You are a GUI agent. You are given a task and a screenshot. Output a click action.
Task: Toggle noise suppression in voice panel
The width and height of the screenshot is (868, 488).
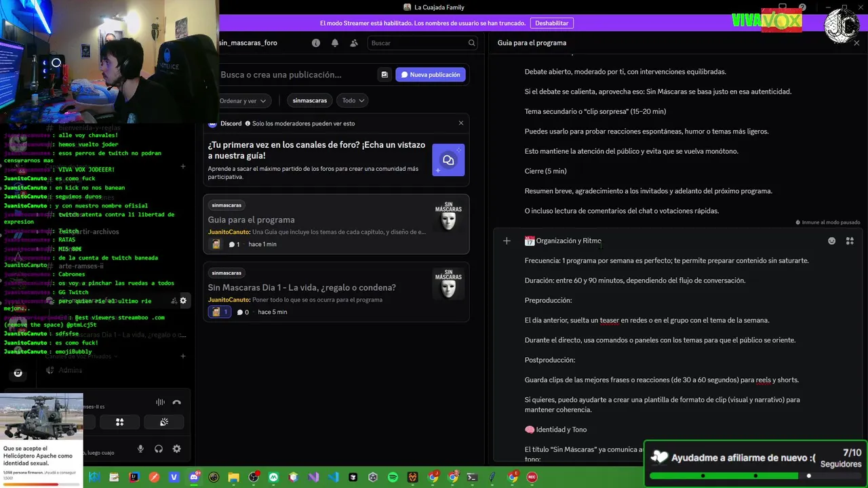point(160,402)
